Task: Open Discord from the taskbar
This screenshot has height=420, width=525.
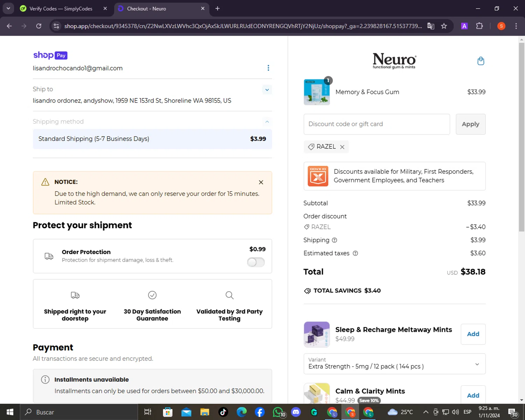Action: tap(296, 412)
